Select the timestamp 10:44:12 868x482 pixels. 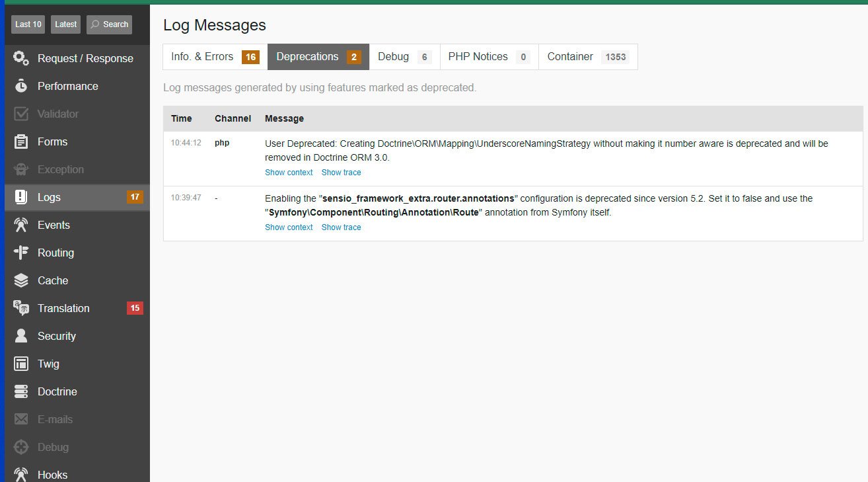186,143
